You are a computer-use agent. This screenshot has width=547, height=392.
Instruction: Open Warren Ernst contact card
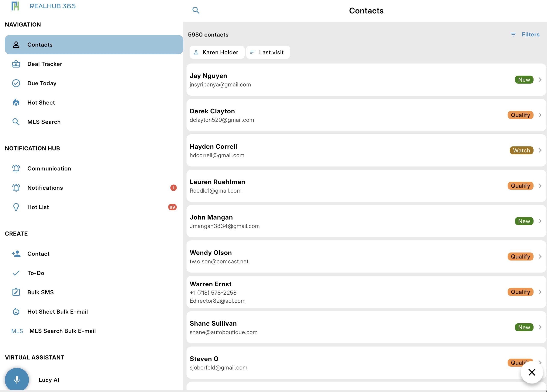(x=338, y=292)
